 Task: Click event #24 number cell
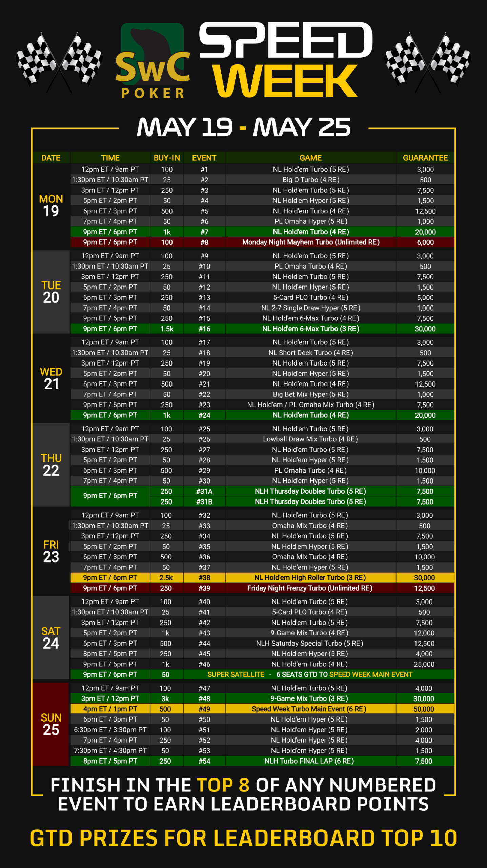pos(204,415)
